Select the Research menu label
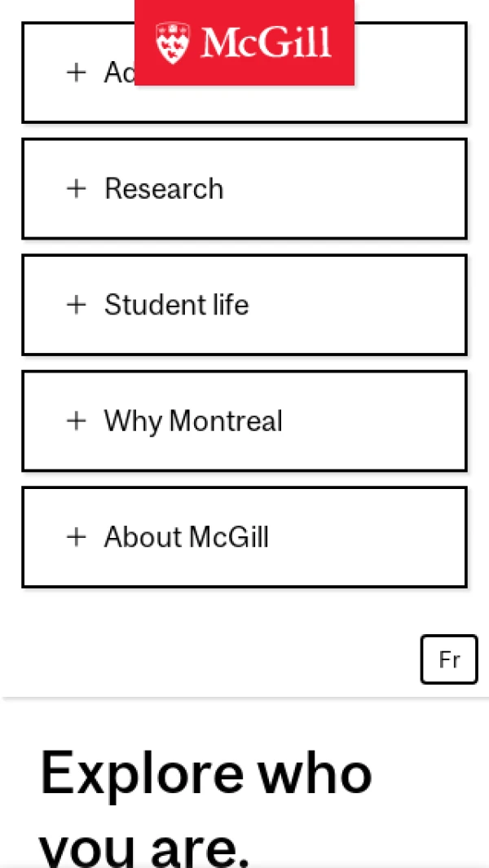Viewport: 489px width, 868px height. pos(164,188)
